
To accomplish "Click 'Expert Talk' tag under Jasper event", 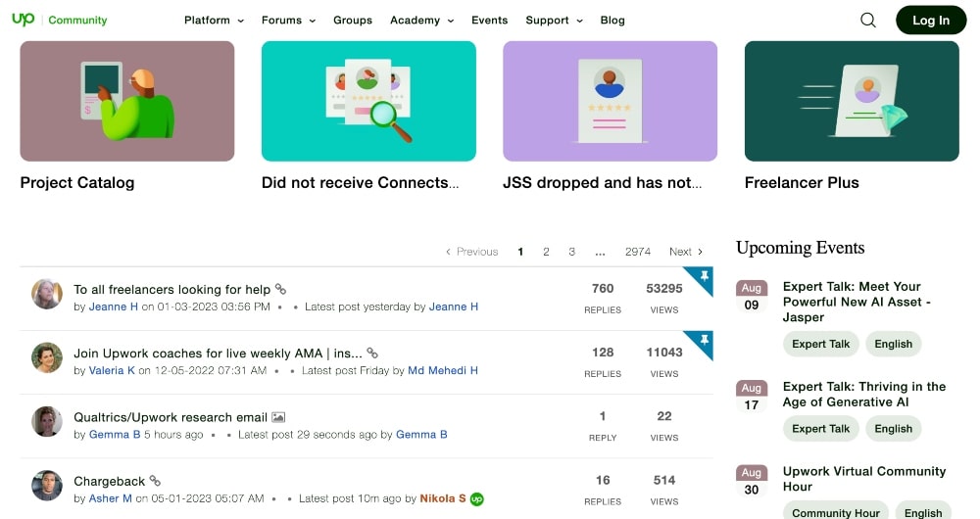I will [x=820, y=344].
